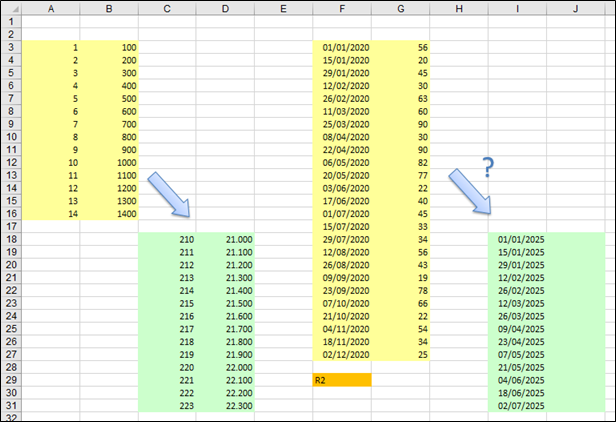The image size is (616, 422).
Task: Click date cell 15/01/2025
Action: tap(517, 252)
